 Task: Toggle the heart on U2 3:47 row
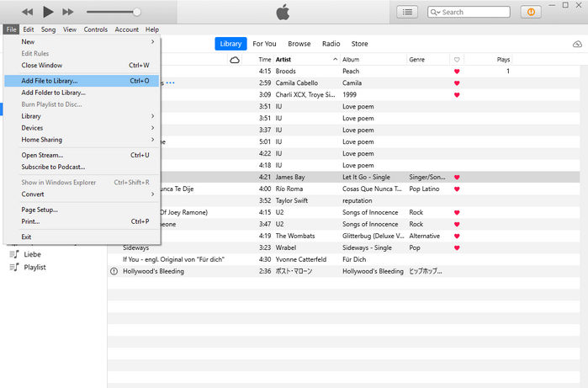tap(457, 224)
